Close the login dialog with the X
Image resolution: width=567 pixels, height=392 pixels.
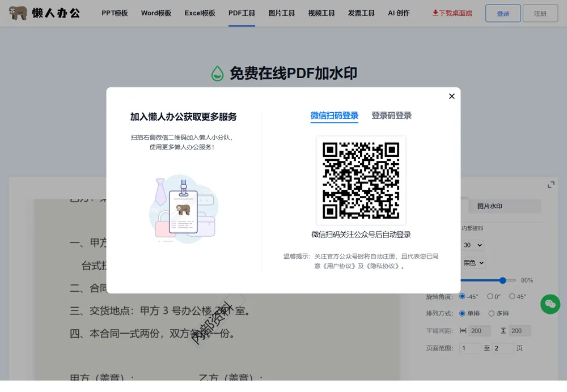pyautogui.click(x=452, y=96)
